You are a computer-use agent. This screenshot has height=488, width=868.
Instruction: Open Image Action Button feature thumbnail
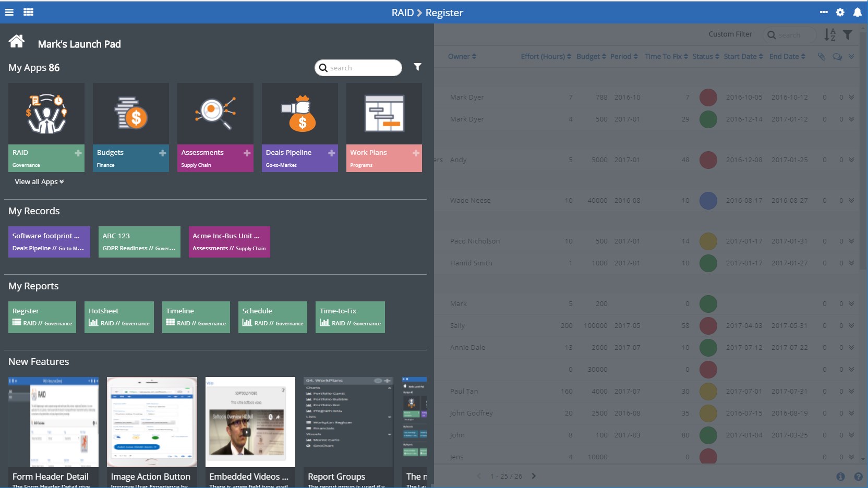point(152,422)
